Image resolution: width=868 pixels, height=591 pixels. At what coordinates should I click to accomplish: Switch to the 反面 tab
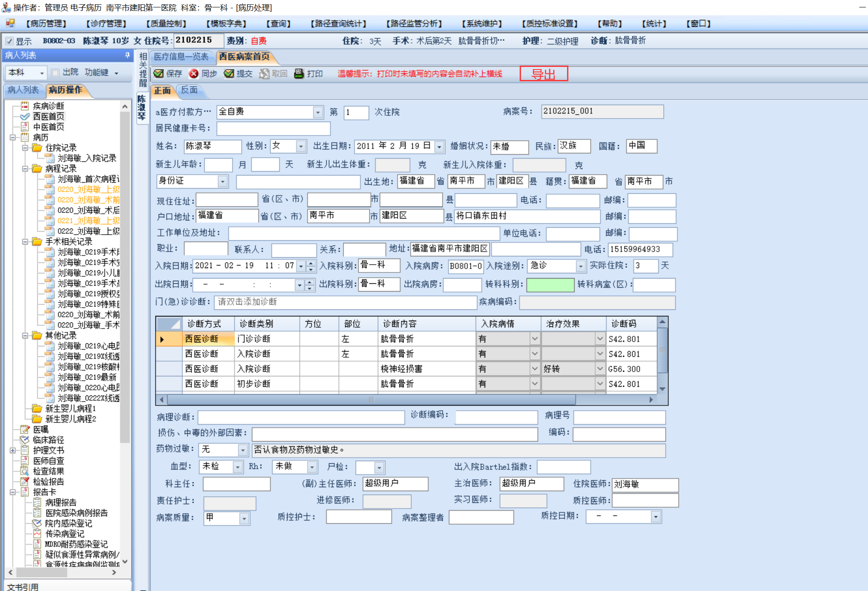189,90
